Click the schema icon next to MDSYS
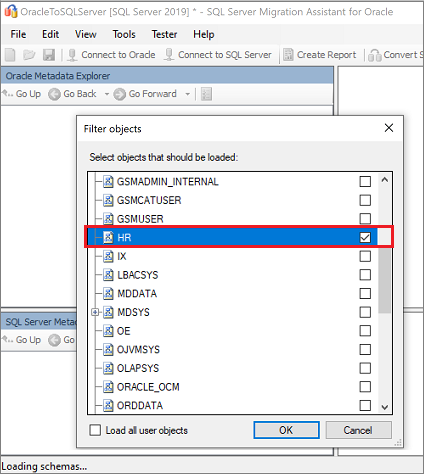 point(108,312)
